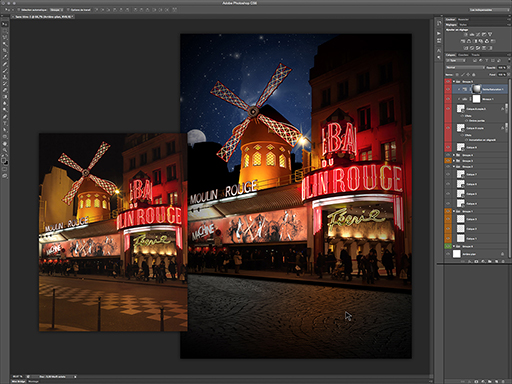Select the Crop tool
The image size is (512, 384).
5,50
